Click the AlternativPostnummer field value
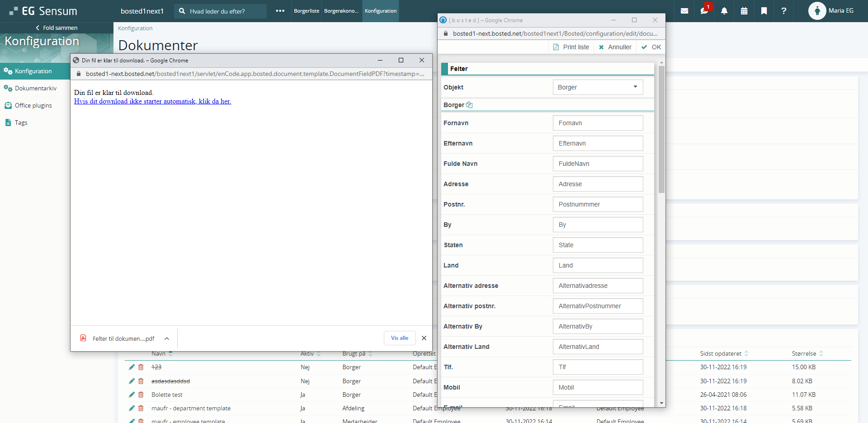The image size is (868, 423). [598, 306]
